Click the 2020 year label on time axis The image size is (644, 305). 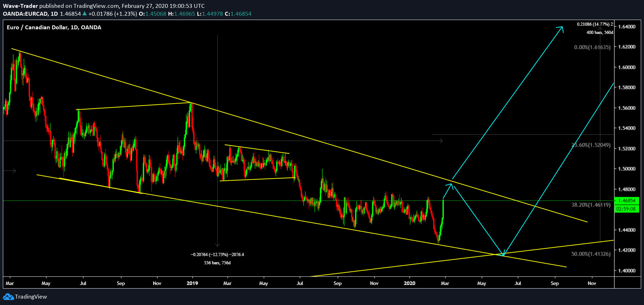click(x=410, y=283)
